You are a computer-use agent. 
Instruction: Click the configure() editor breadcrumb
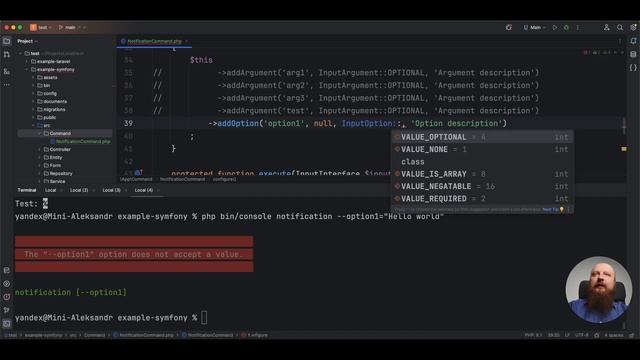click(224, 179)
